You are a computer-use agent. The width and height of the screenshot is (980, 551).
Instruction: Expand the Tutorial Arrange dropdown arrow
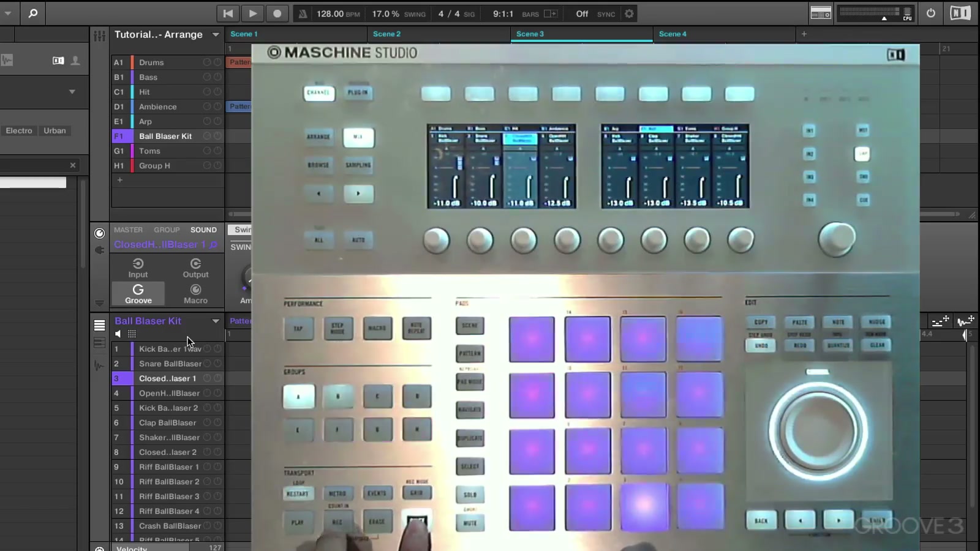pos(216,34)
